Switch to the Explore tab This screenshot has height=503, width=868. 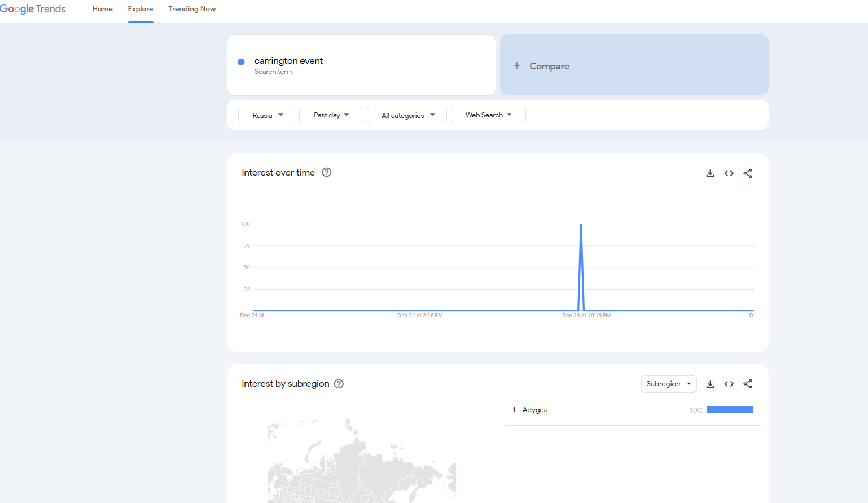141,9
